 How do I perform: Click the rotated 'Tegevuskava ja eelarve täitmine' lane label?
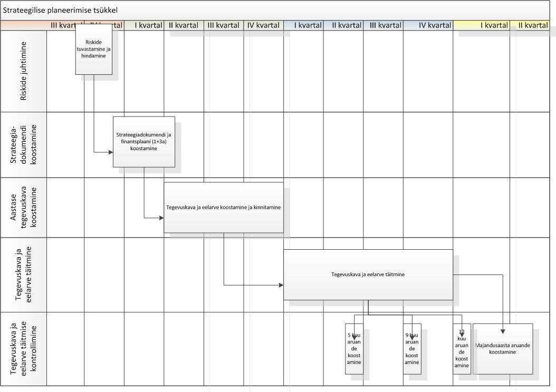pos(24,274)
